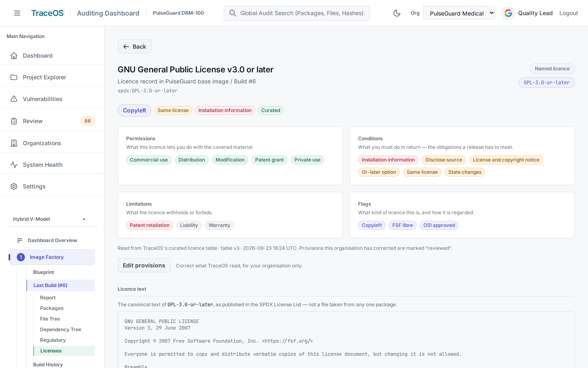Open Project Explorer folder icon
Screen dimensions: 588x368
tap(14, 77)
